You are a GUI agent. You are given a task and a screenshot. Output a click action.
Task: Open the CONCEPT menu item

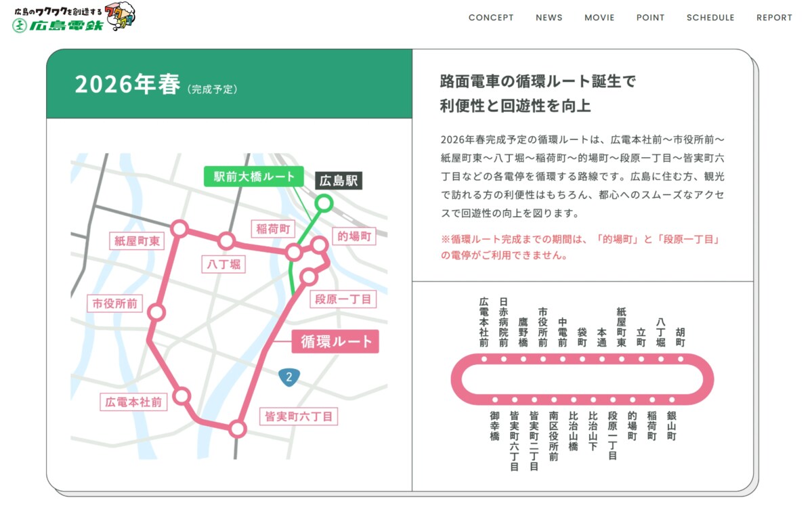coord(491,18)
